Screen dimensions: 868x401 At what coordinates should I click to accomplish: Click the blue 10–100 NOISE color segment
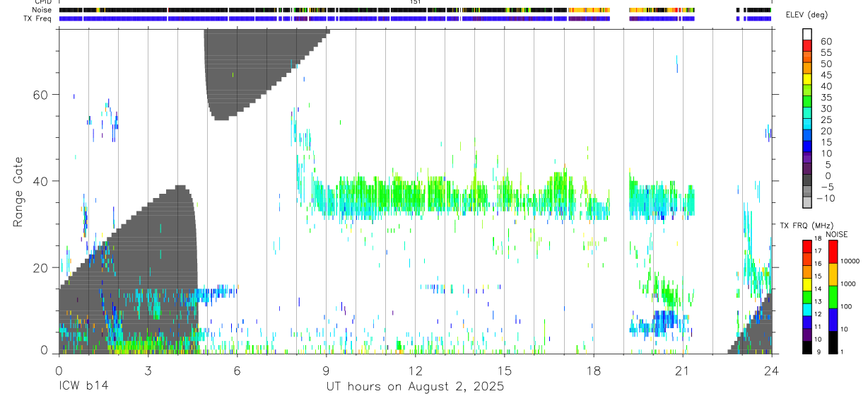(833, 319)
